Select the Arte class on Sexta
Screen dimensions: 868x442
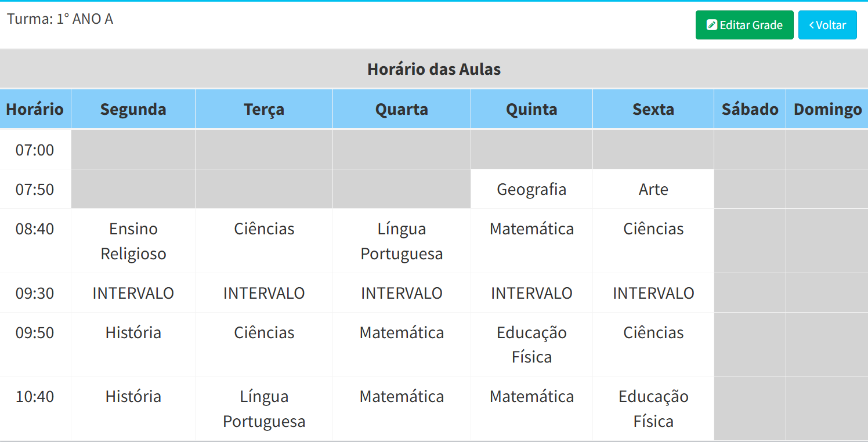pyautogui.click(x=653, y=189)
